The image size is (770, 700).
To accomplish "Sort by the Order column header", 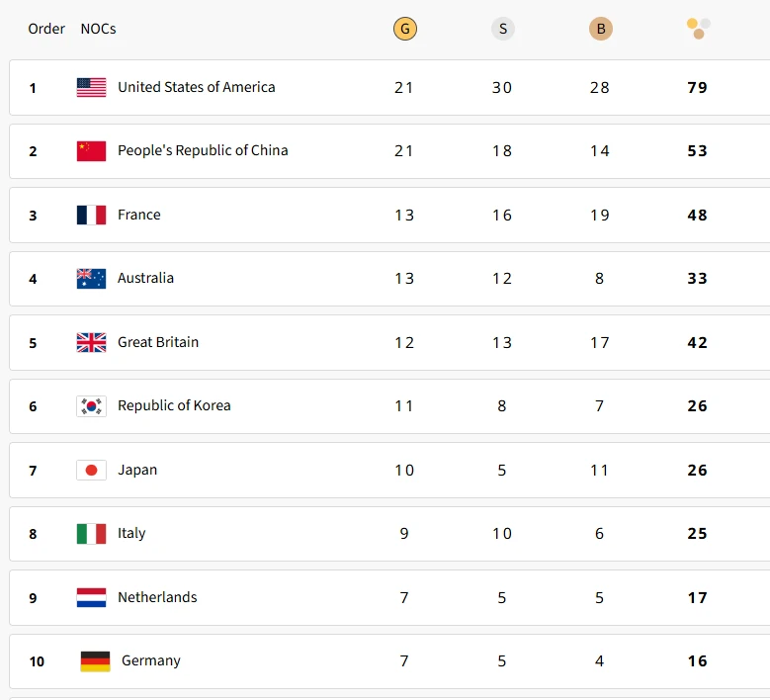I will point(46,29).
